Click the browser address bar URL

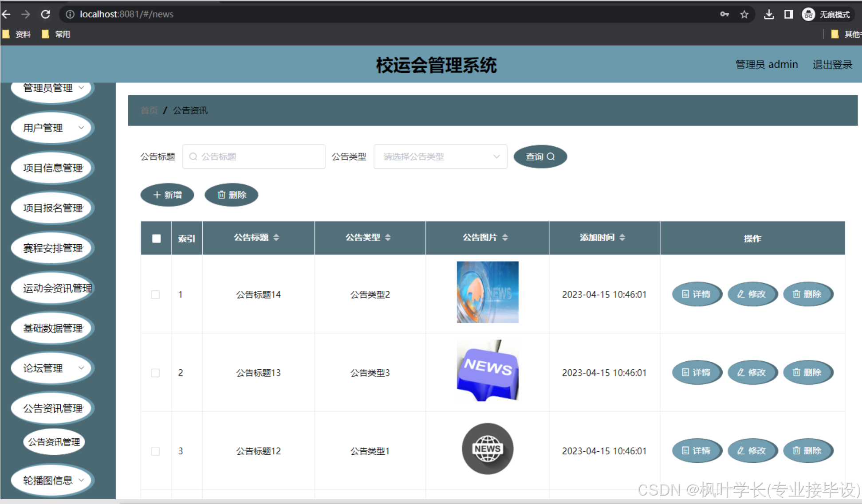tap(126, 14)
